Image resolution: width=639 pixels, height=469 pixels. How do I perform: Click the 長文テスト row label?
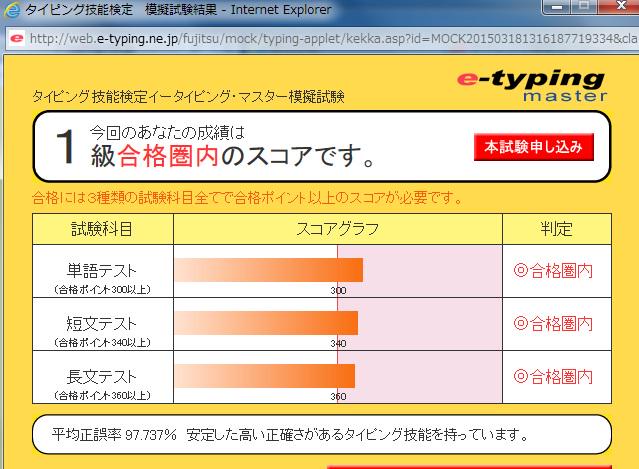(102, 377)
